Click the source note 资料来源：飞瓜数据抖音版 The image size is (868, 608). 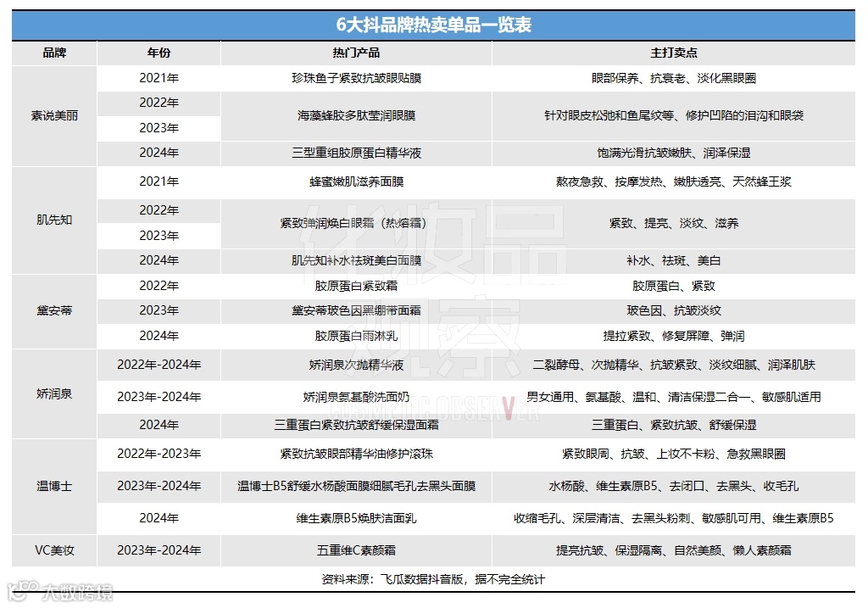coord(392,580)
